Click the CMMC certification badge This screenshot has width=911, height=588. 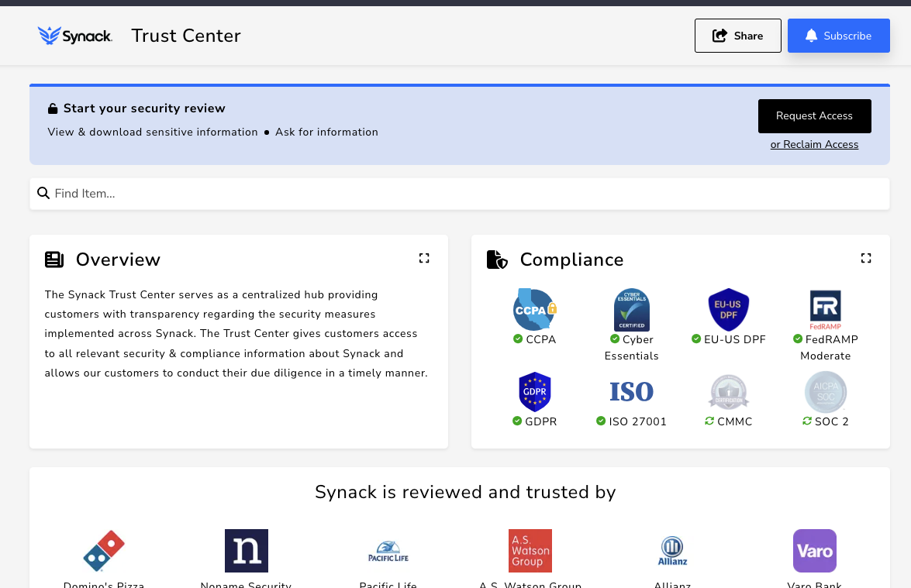pyautogui.click(x=728, y=391)
